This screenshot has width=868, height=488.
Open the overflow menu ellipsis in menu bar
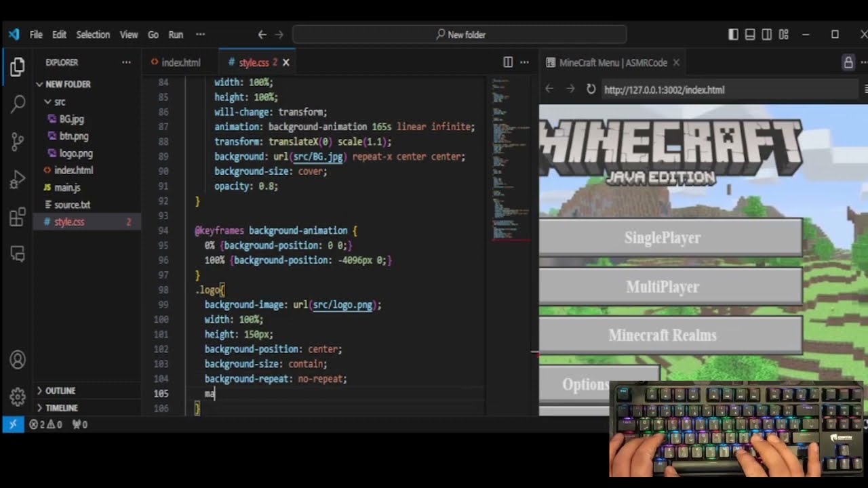[200, 35]
